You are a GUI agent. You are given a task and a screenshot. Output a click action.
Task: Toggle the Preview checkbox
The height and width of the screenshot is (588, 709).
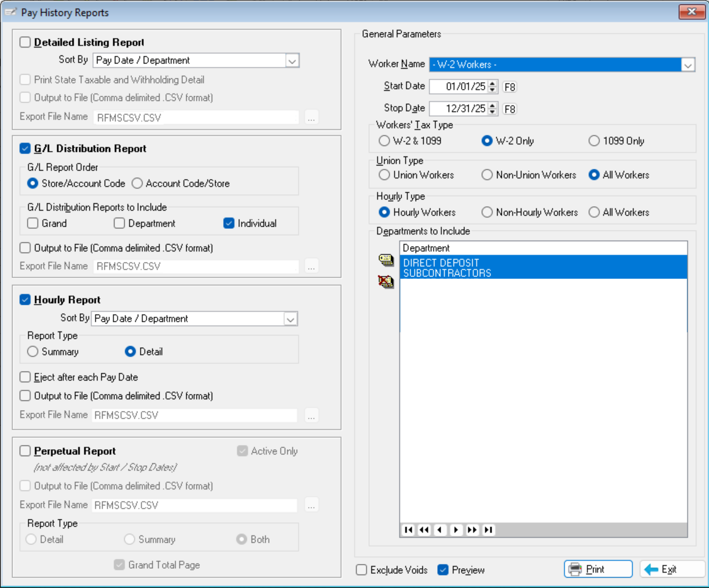point(443,570)
